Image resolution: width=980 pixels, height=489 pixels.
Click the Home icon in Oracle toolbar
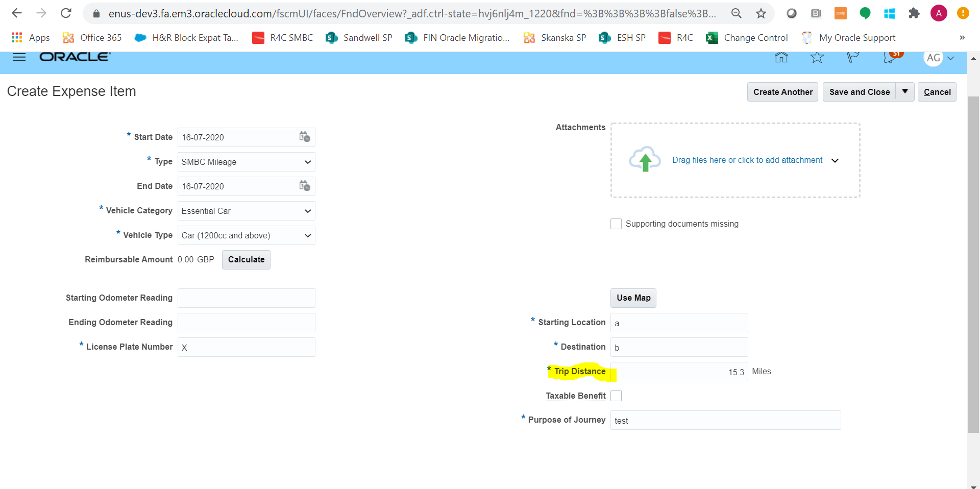(x=780, y=57)
